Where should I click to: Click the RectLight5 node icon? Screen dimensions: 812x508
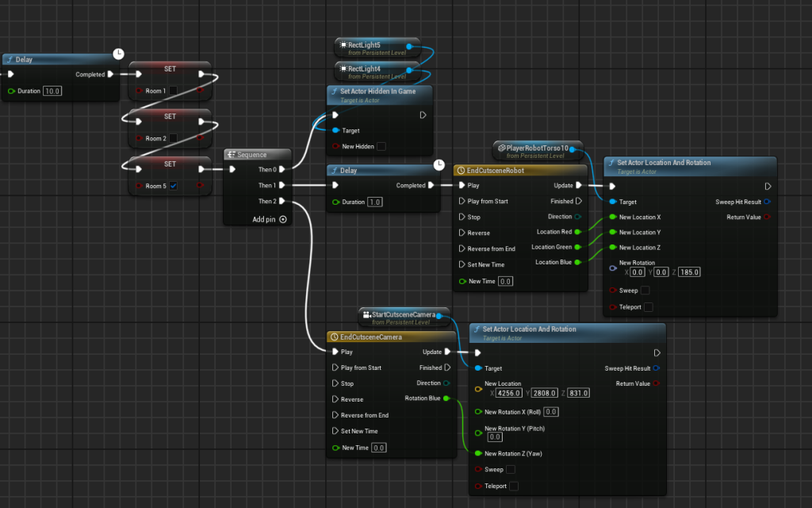tap(343, 46)
